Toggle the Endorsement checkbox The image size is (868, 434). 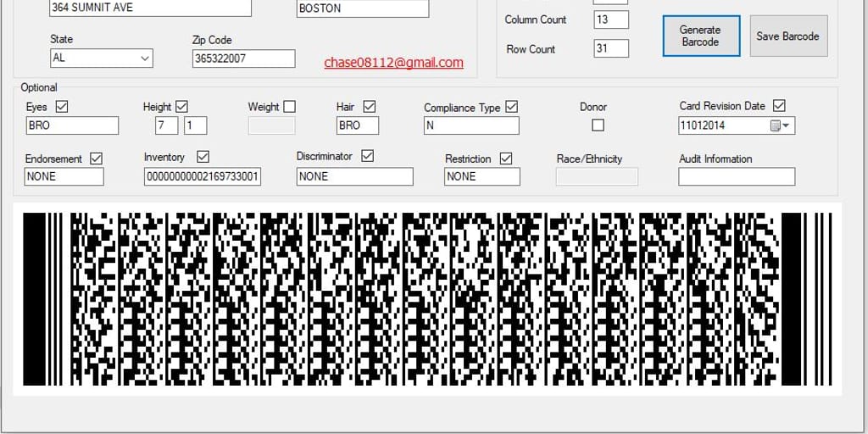point(96,158)
